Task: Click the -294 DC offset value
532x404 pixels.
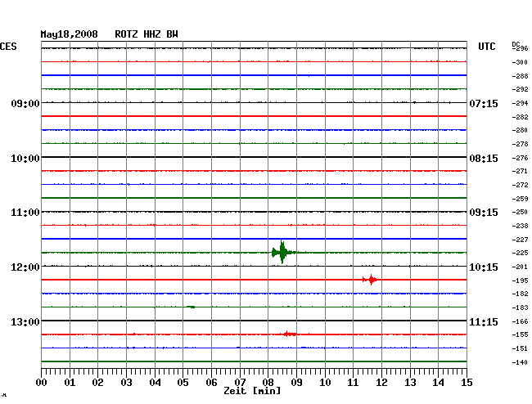Action: click(520, 103)
